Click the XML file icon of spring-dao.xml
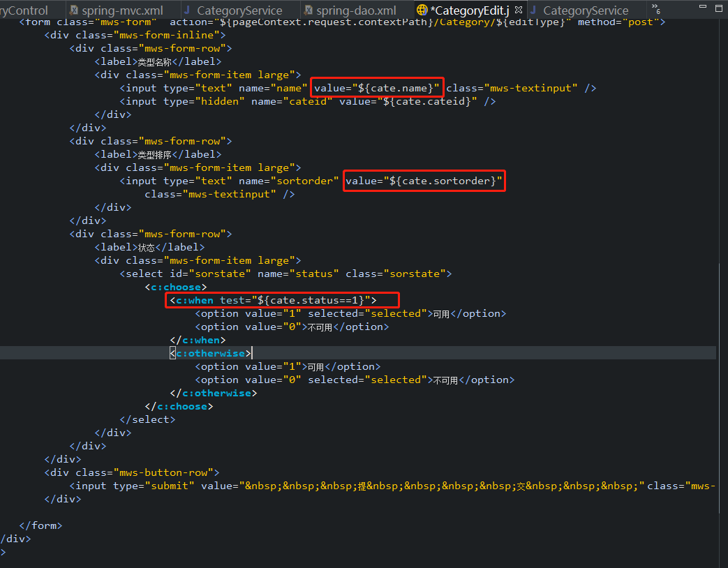Image resolution: width=728 pixels, height=568 pixels. point(309,10)
